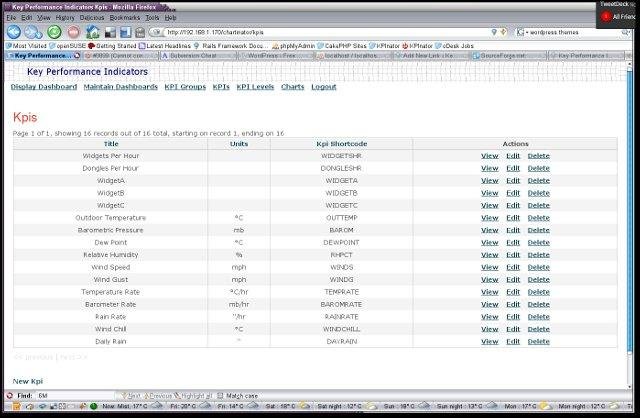Image resolution: width=640 pixels, height=418 pixels.
Task: Delete the WidgetC KPI
Action: (538, 205)
